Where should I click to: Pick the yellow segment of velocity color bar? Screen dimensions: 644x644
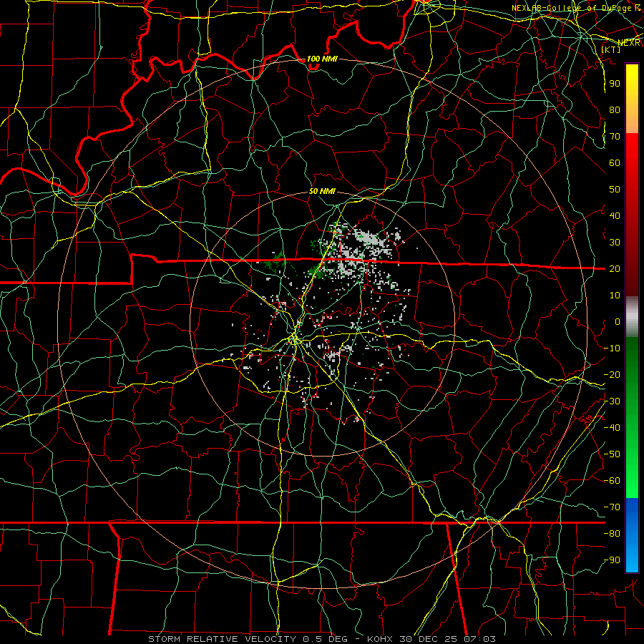click(x=632, y=98)
